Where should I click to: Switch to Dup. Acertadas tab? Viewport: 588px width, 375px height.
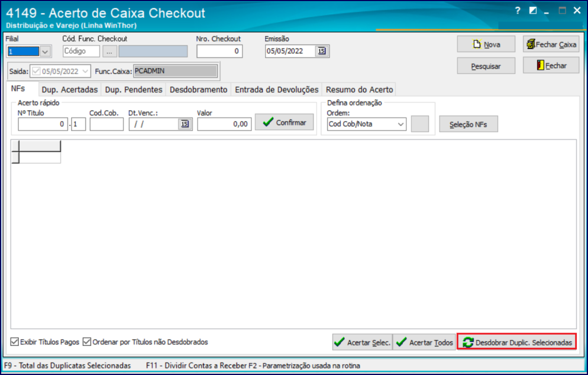point(70,90)
